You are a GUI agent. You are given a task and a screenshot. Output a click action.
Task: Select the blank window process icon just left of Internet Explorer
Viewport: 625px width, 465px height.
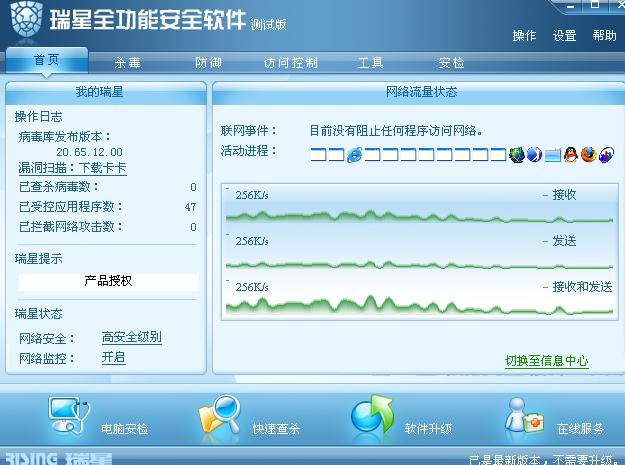tap(336, 155)
